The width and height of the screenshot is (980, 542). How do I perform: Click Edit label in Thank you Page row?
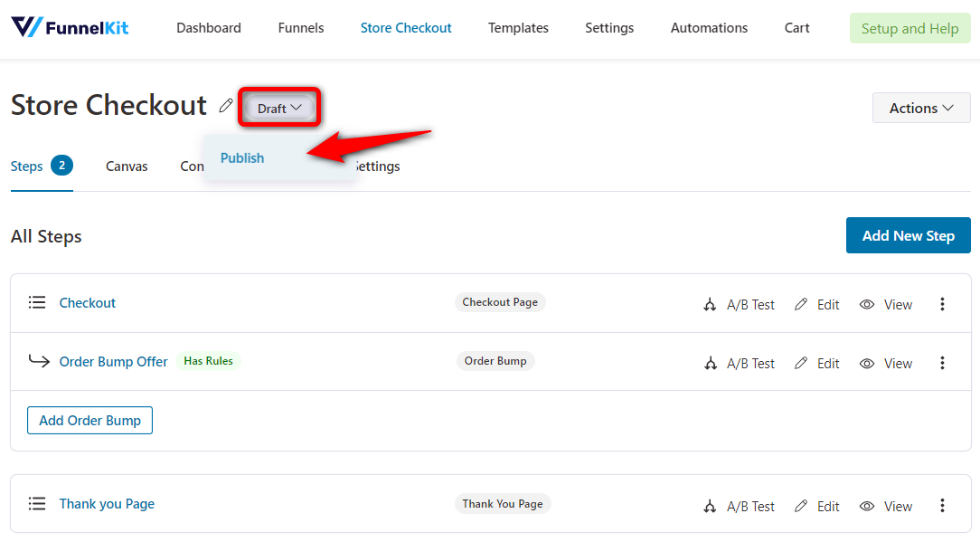(x=828, y=507)
